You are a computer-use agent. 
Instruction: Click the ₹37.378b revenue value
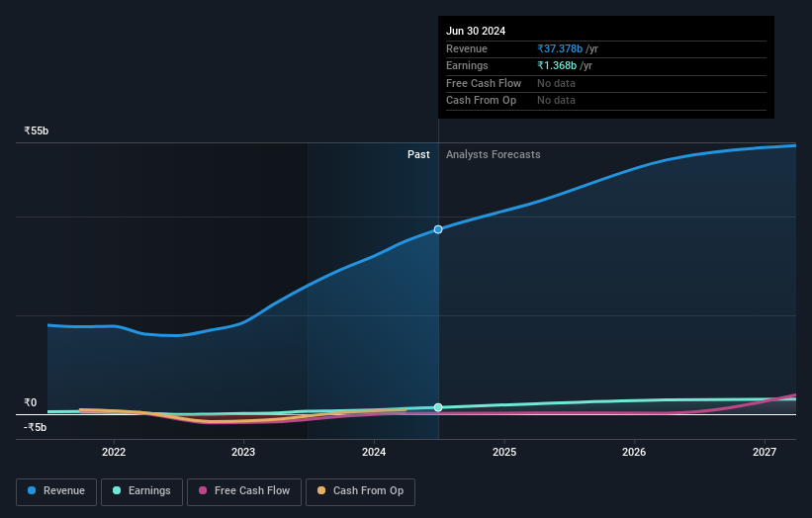click(x=560, y=48)
